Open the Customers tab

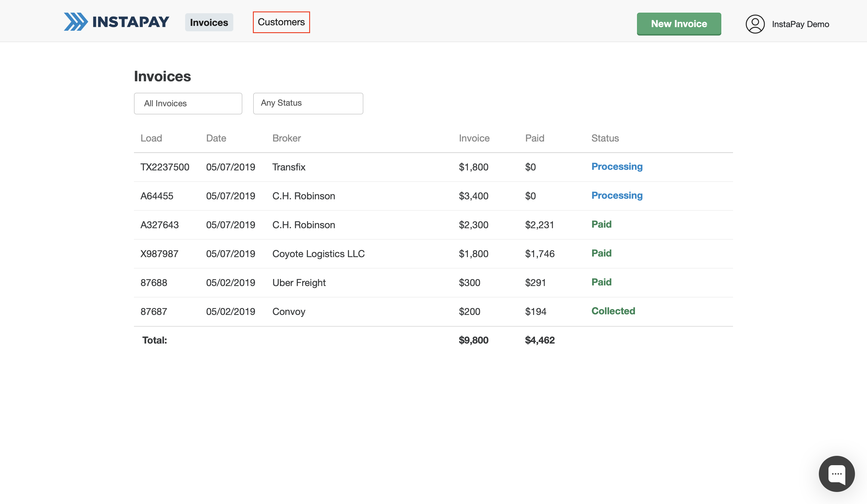[281, 22]
